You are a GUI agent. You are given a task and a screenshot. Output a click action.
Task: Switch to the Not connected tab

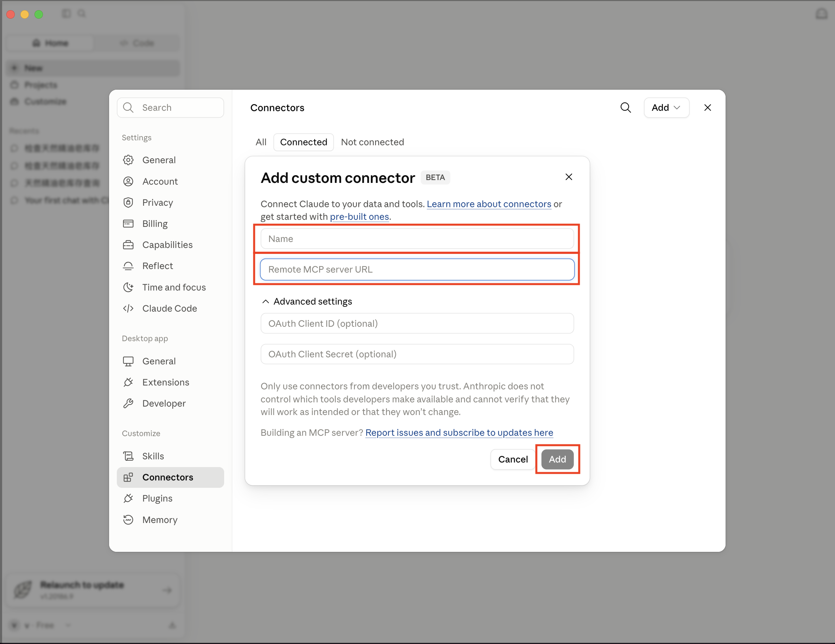click(x=372, y=142)
